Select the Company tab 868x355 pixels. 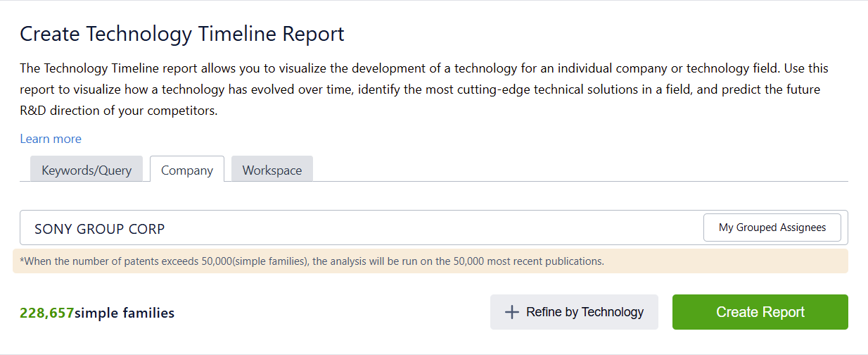[x=187, y=170]
